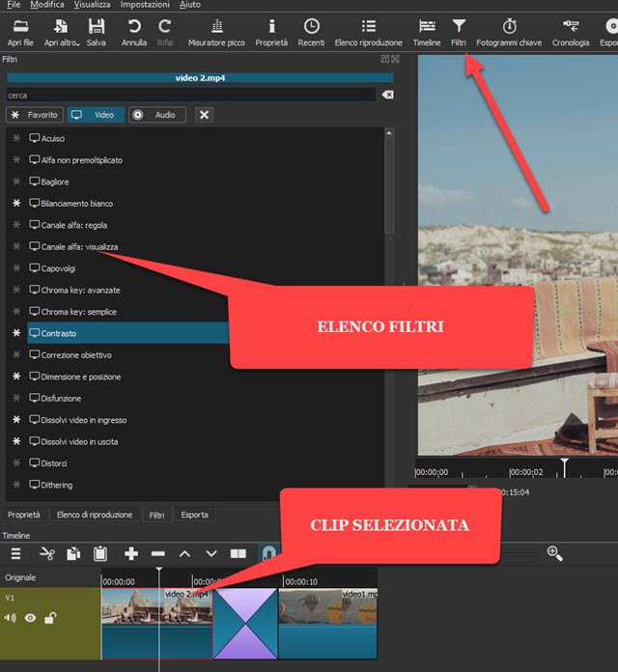
Task: Click the Apri altro toolbar button
Action: (62, 33)
